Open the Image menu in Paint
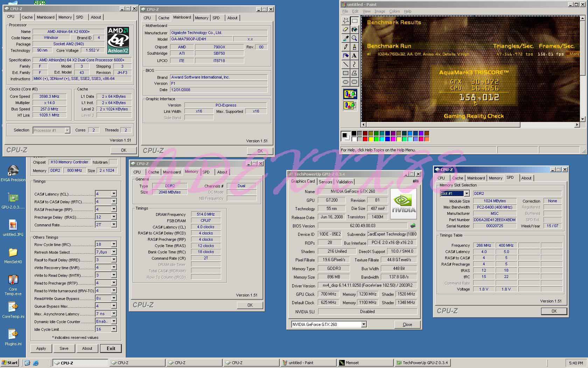 [380, 11]
